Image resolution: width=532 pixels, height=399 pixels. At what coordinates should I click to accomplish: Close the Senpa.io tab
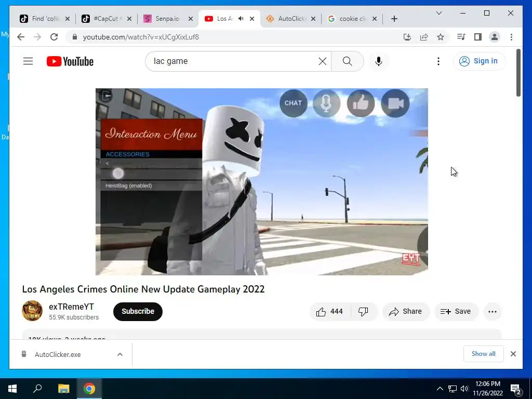(x=191, y=19)
